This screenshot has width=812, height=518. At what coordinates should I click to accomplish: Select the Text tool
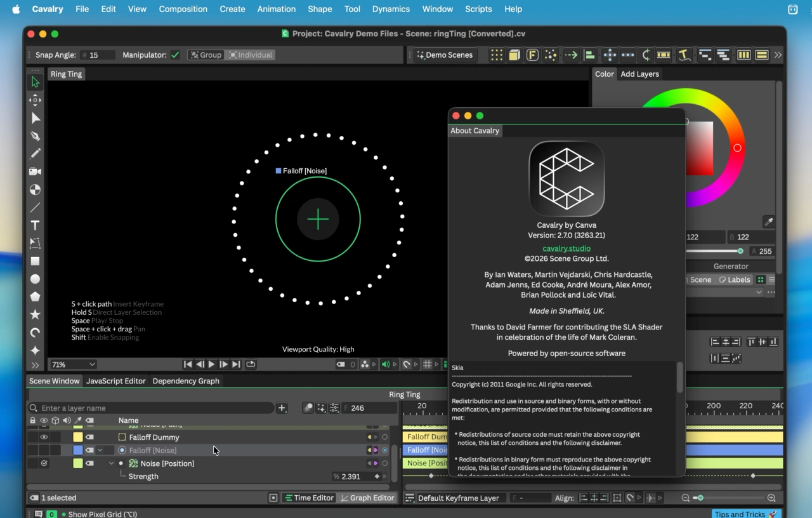(36, 225)
